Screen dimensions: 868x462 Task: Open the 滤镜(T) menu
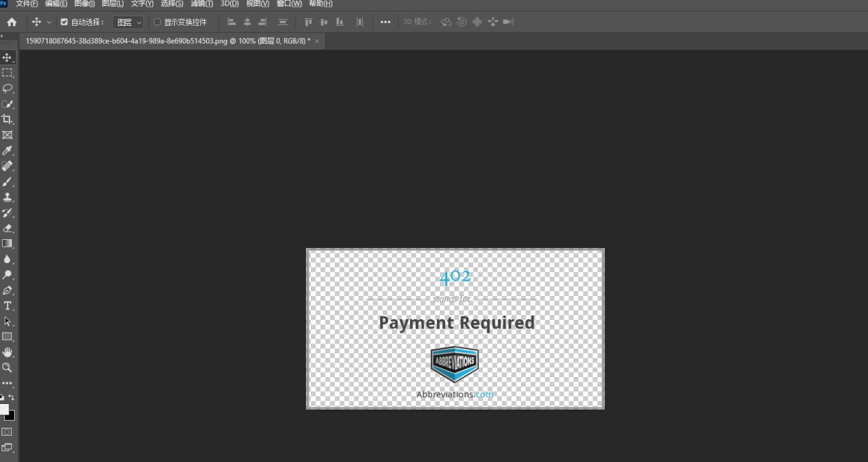pyautogui.click(x=202, y=4)
